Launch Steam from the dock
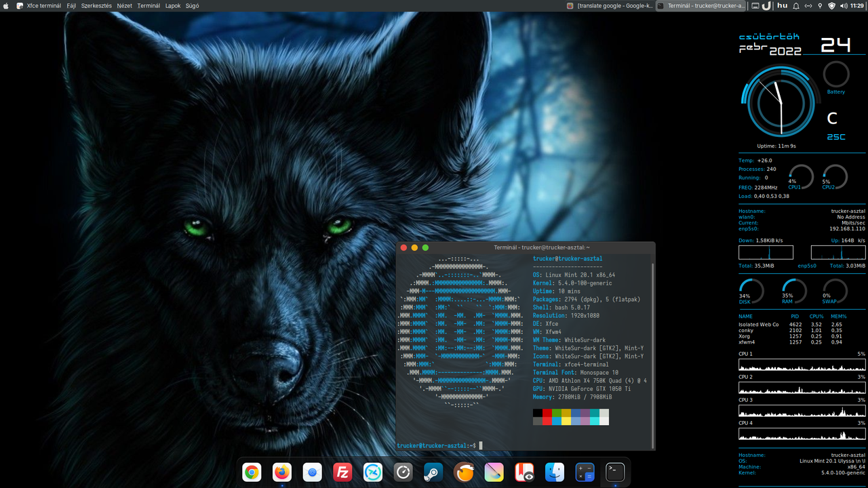This screenshot has height=488, width=868. click(433, 472)
